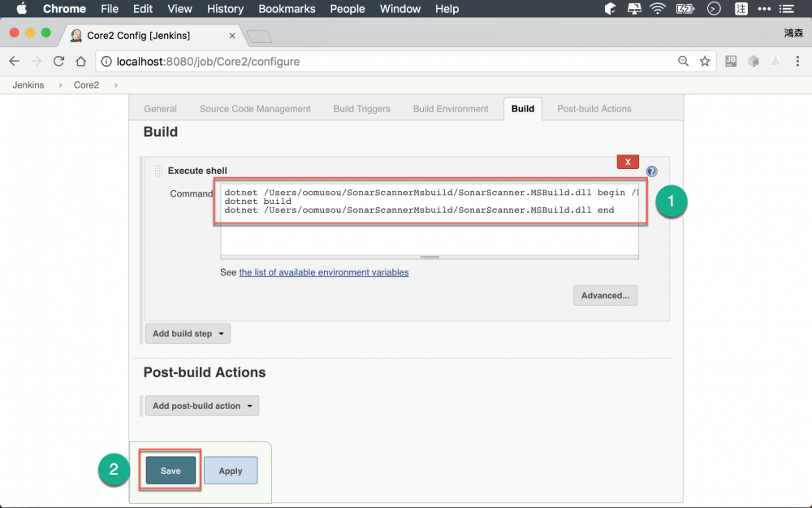Switch to the Build Triggers tab
Image resolution: width=812 pixels, height=508 pixels.
click(x=361, y=108)
